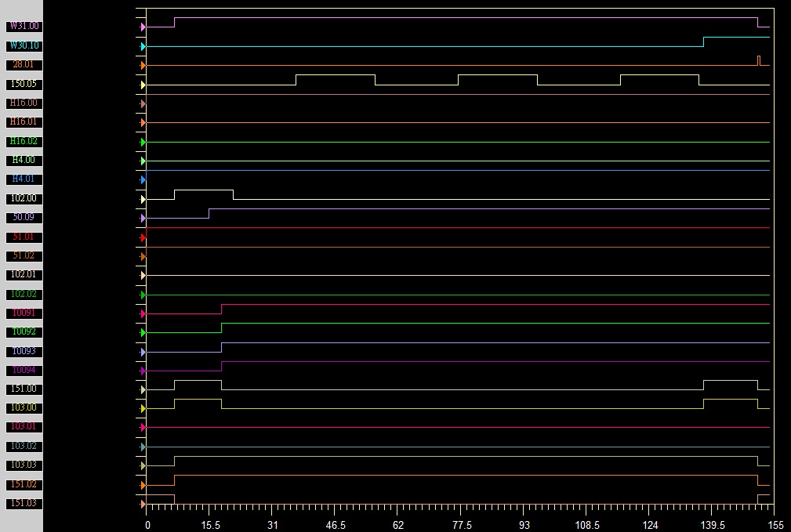Click the 15.5 time axis label

210,526
